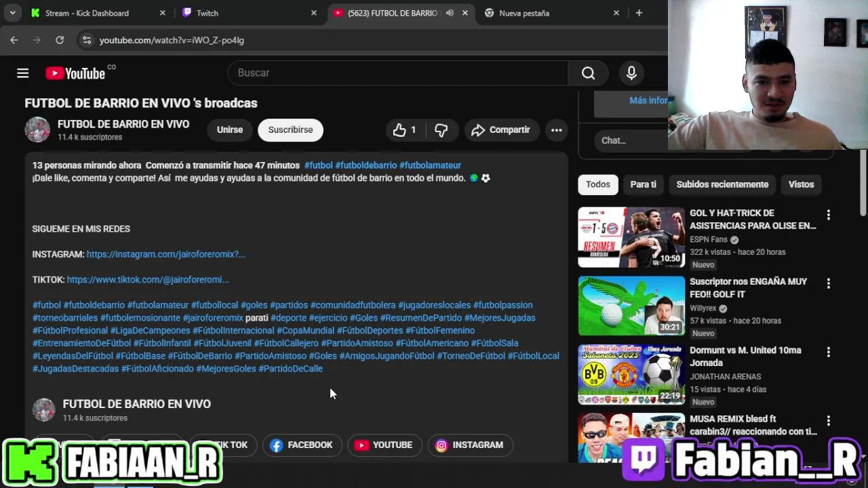The image size is (868, 488).
Task: Open the FACEBOOK channel link chip
Action: click(x=302, y=445)
